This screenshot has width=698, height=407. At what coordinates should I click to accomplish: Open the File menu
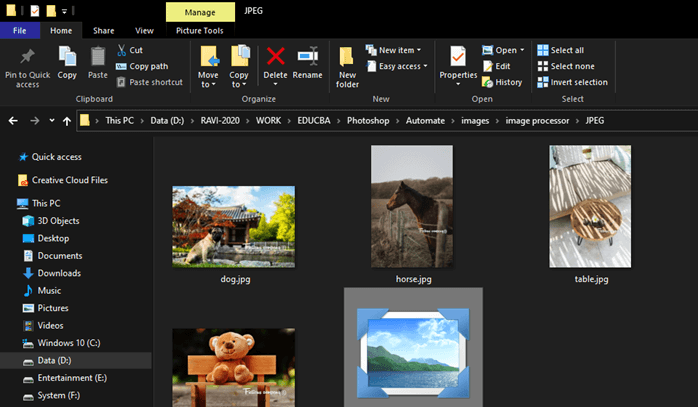click(x=20, y=30)
